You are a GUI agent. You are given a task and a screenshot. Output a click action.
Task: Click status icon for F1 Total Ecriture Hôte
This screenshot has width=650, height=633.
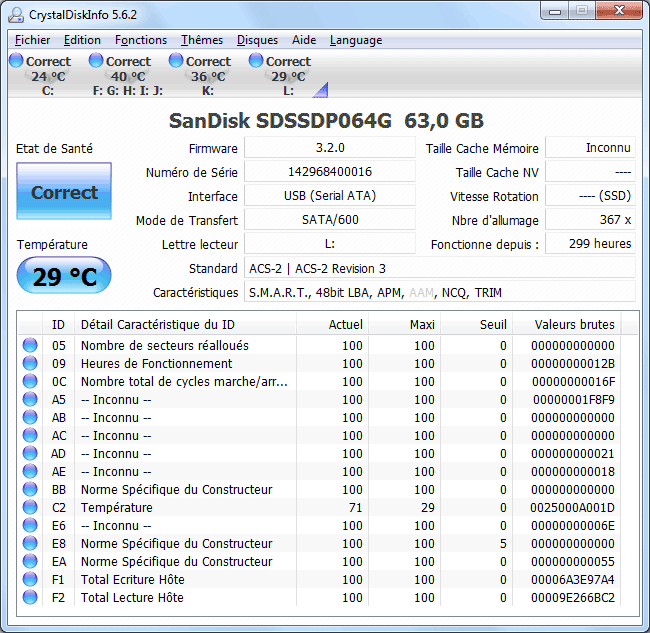click(x=30, y=579)
